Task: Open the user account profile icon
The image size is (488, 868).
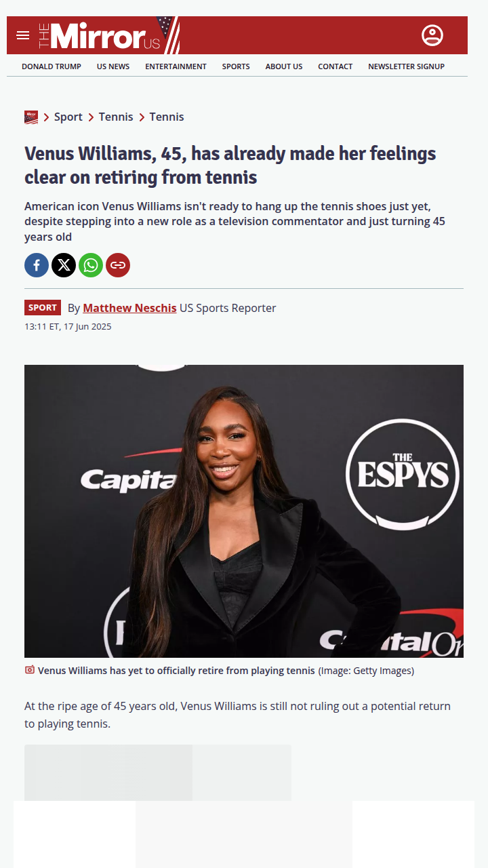Action: point(432,35)
